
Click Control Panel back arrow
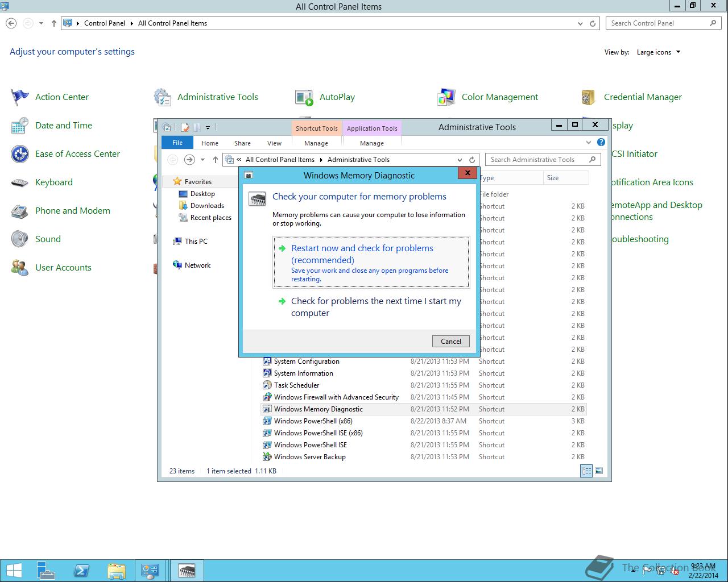[x=11, y=23]
